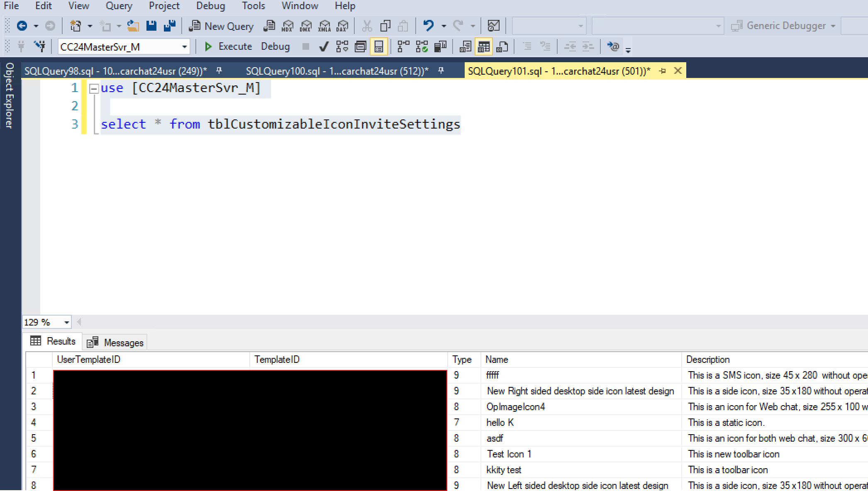The height and width of the screenshot is (491, 868).
Task: Click the Parse checkmark icon
Action: pyautogui.click(x=324, y=46)
